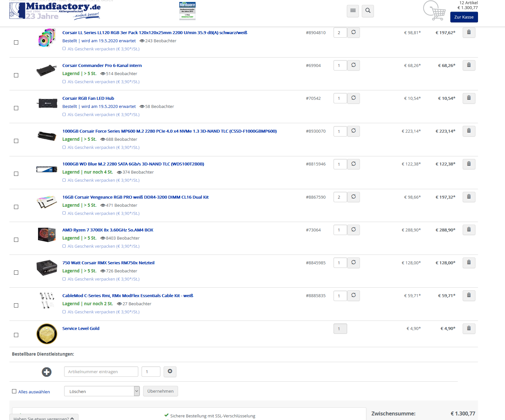The height and width of the screenshot is (420, 505).
Task: Expand the 'Haben Sie etwas vergessen?' panel
Action: [44, 418]
